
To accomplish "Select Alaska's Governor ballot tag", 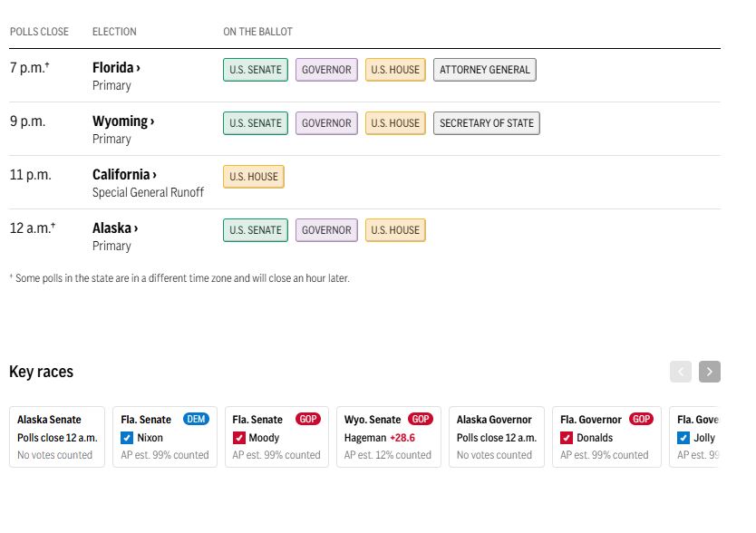I will pos(326,230).
